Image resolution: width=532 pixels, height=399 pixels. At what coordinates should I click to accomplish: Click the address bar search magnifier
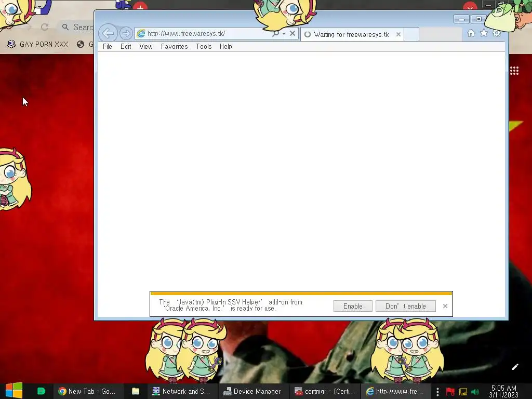(275, 33)
